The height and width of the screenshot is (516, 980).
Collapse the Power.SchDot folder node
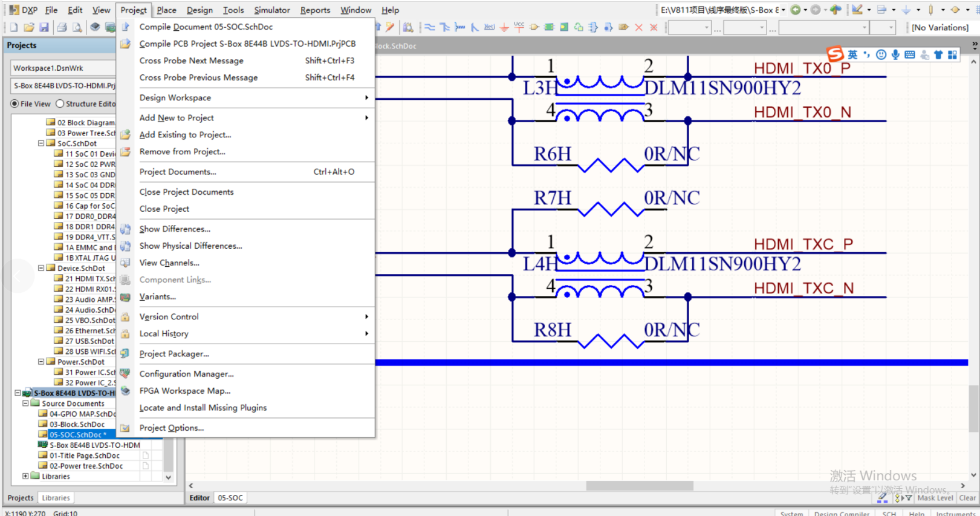click(41, 362)
